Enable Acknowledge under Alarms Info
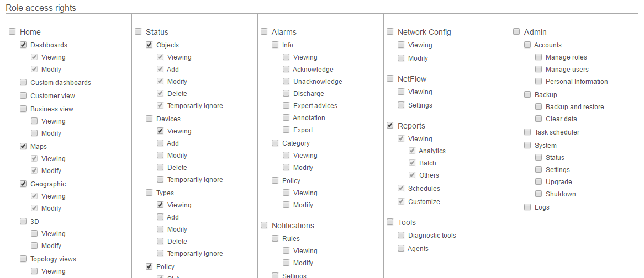The width and height of the screenshot is (644, 278). (286, 69)
